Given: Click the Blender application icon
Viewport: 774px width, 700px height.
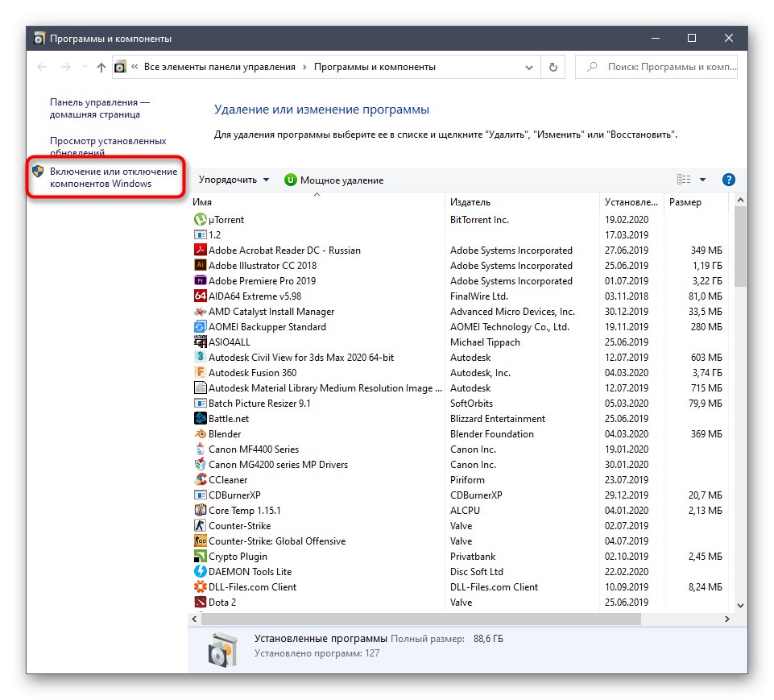Looking at the screenshot, I should (x=200, y=433).
